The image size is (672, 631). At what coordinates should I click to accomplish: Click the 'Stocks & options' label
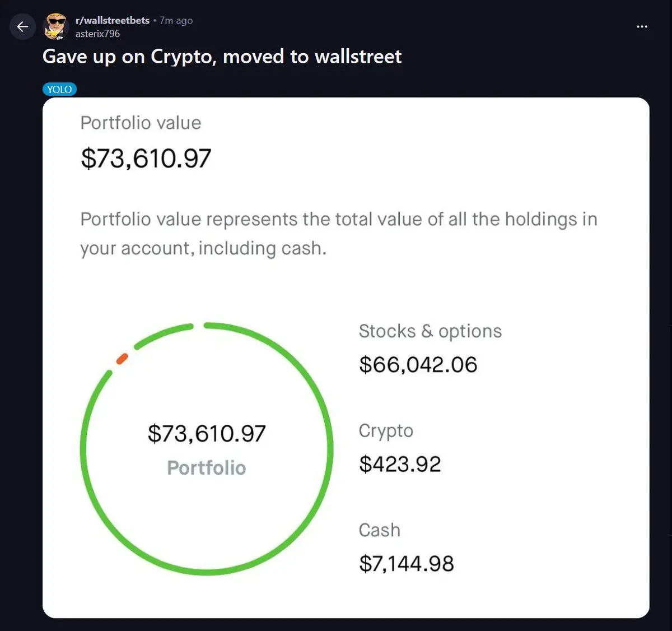pos(430,331)
